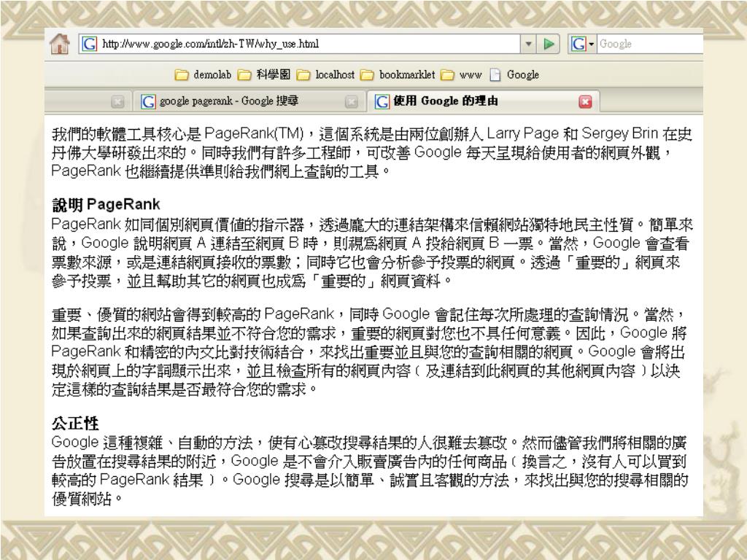Screen dimensions: 747x560
Task: Switch to google pagerank - Google 搜尋 tab
Action: 249,101
